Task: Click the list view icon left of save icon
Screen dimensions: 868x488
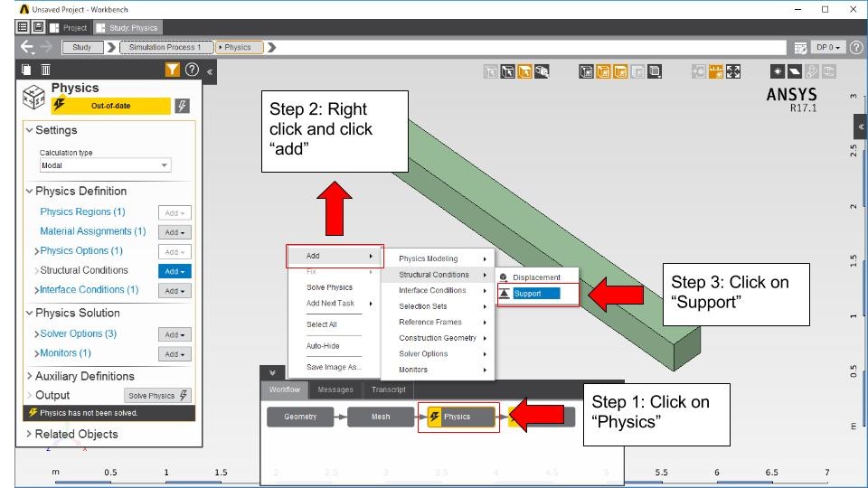Action: (23, 27)
